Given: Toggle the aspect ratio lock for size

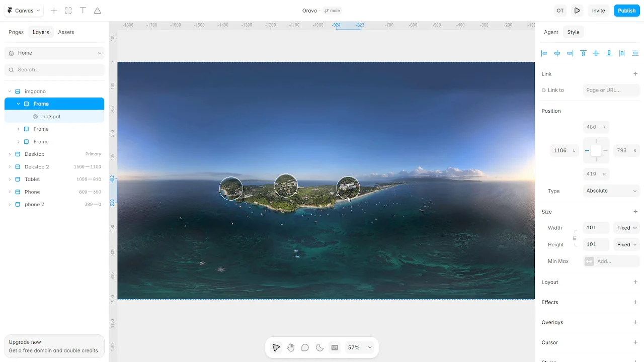Looking at the screenshot, I should [x=575, y=238].
